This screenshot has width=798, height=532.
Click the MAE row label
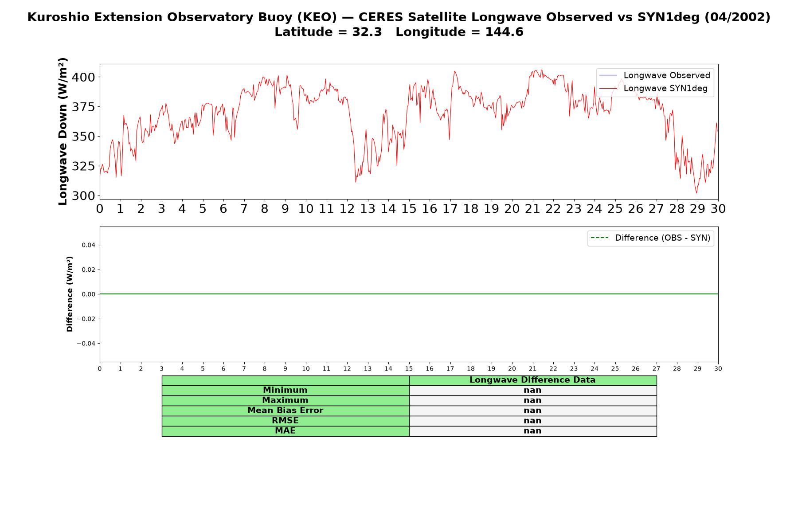[286, 431]
